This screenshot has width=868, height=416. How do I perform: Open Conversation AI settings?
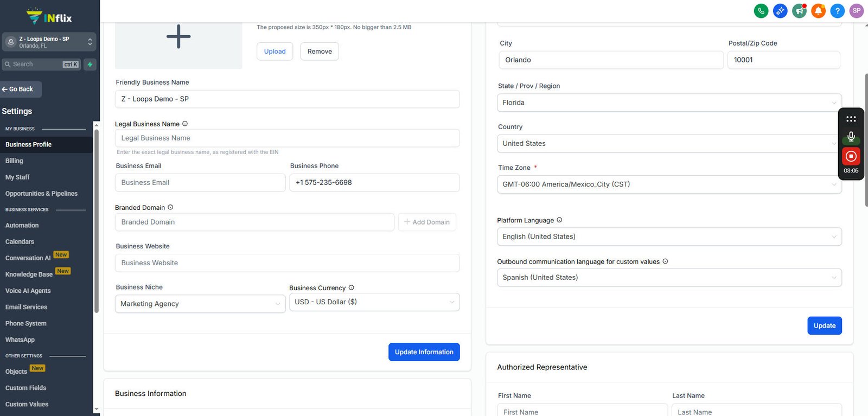[28, 258]
